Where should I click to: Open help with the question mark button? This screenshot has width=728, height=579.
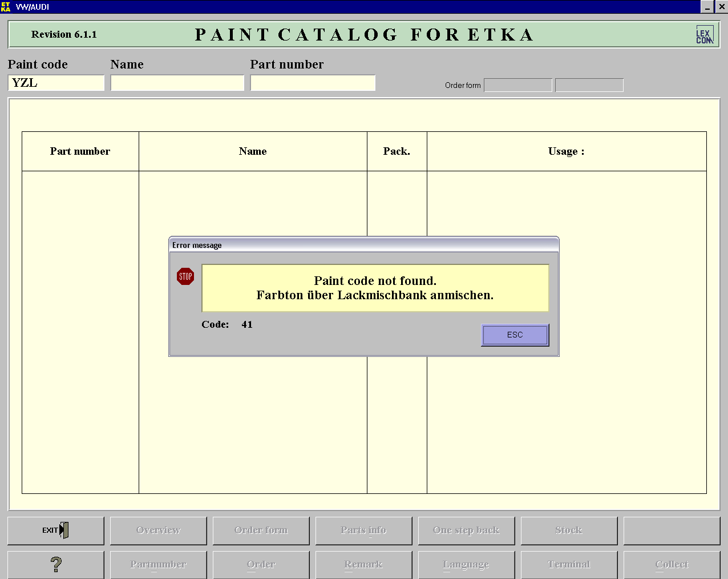point(56,565)
